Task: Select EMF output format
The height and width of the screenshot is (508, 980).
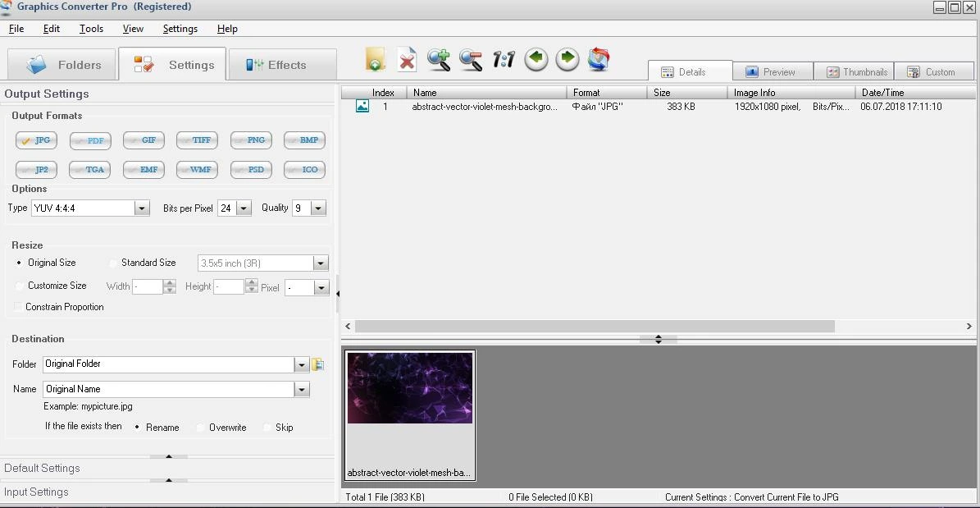Action: pos(144,170)
